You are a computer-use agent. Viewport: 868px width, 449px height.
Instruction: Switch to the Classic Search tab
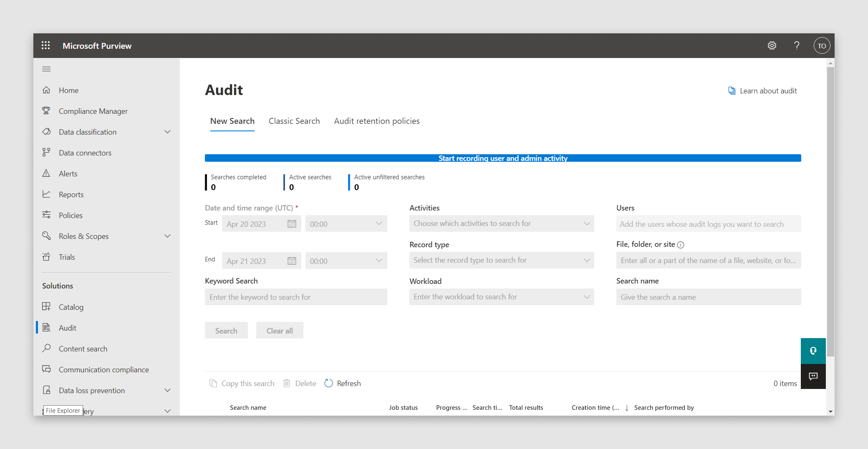[x=294, y=121]
